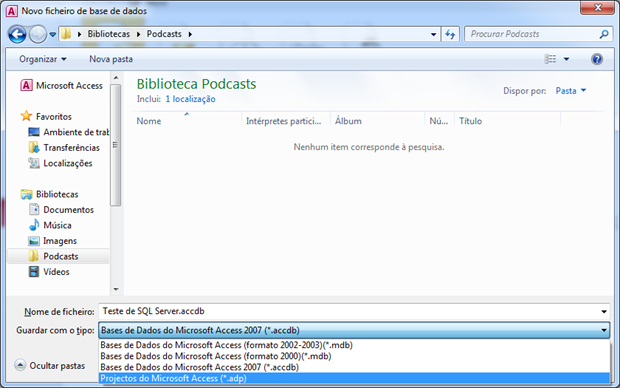Choose Access 2007 (*.accdb) list option
Viewport: 620px width, 388px height.
coord(354,367)
